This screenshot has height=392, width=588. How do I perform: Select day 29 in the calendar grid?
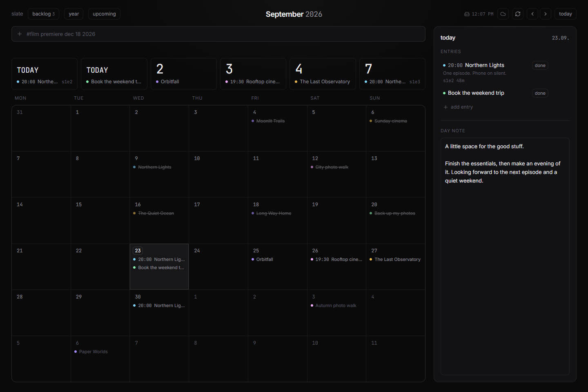point(100,313)
